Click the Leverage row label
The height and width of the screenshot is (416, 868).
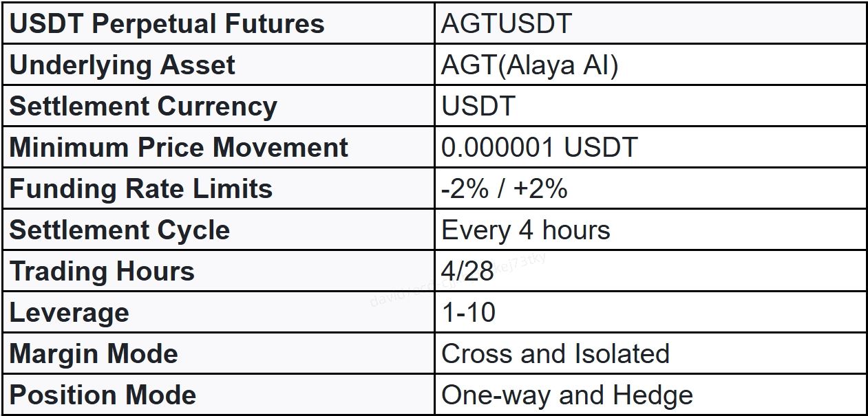(x=69, y=313)
